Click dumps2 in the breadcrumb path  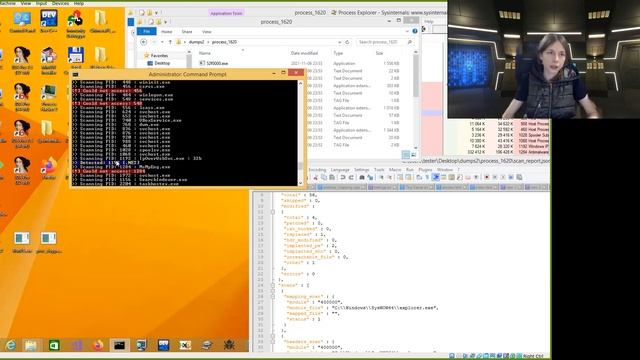tap(196, 42)
